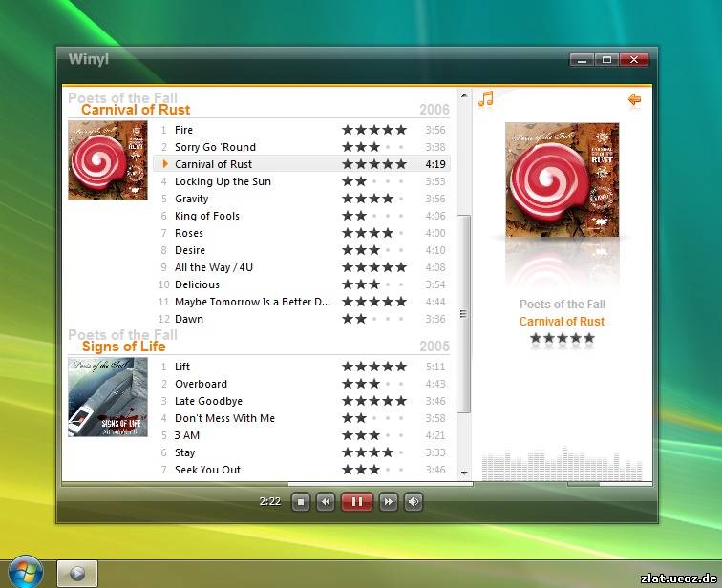
Task: Click the Desire track rating stars
Action: click(374, 250)
